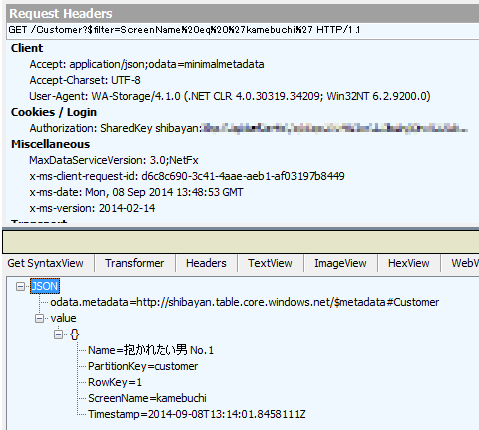Select the Accept header line
This screenshot has height=430, width=479.
(x=147, y=64)
